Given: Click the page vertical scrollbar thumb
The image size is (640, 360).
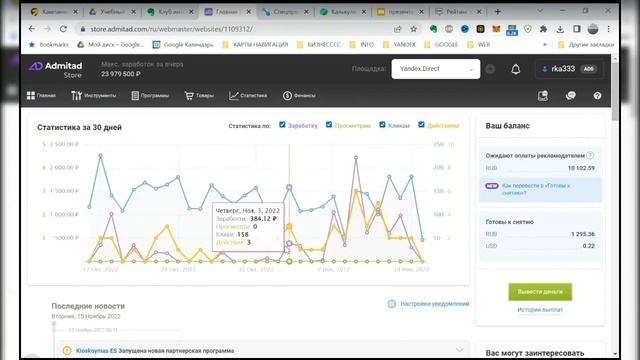Looking at the screenshot, I should click(615, 91).
